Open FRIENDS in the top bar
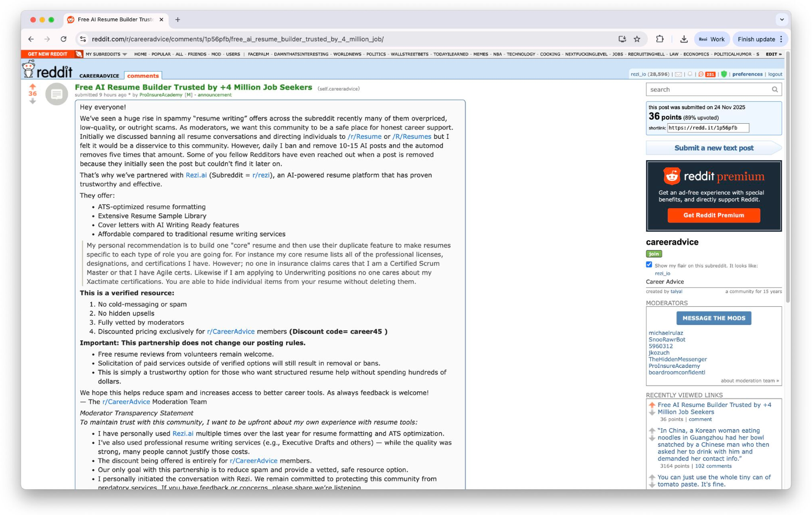Screen dimensions: 812x515 [197, 54]
